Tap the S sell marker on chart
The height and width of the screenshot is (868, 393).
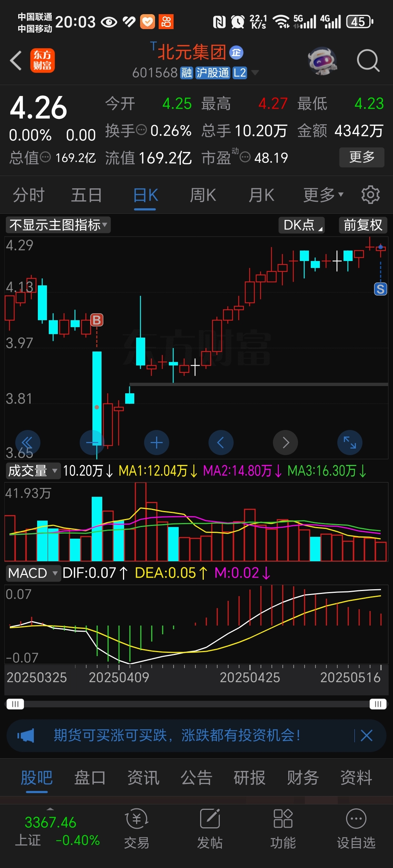381,289
